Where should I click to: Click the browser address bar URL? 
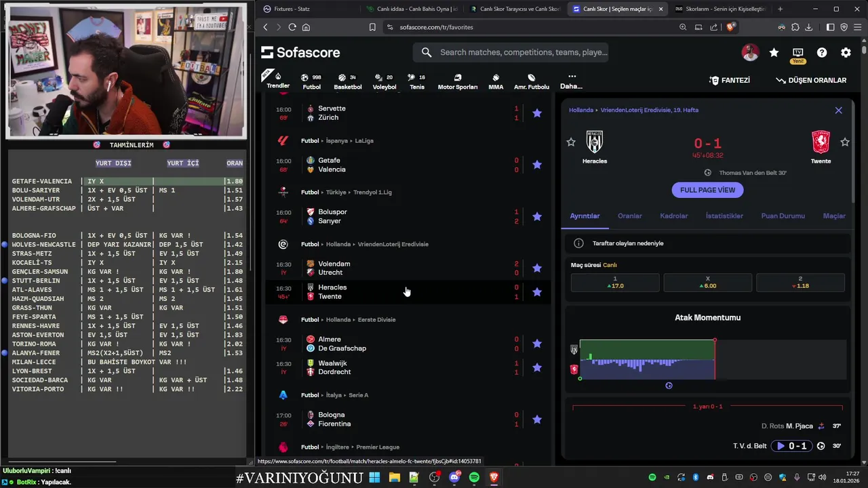(436, 27)
